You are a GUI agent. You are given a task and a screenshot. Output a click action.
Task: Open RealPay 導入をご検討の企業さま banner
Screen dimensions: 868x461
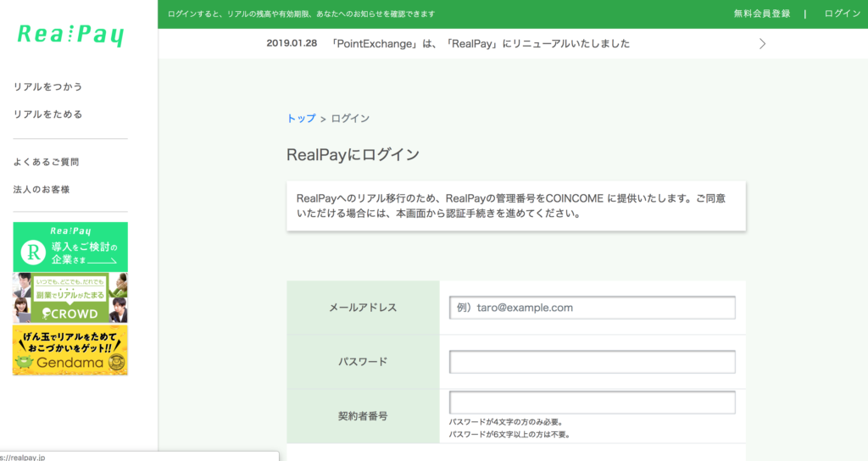point(70,247)
